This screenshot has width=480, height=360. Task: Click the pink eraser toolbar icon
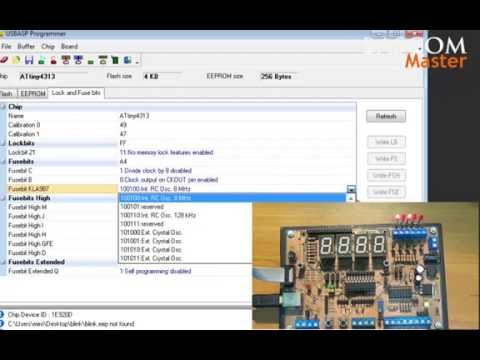pos(4,60)
